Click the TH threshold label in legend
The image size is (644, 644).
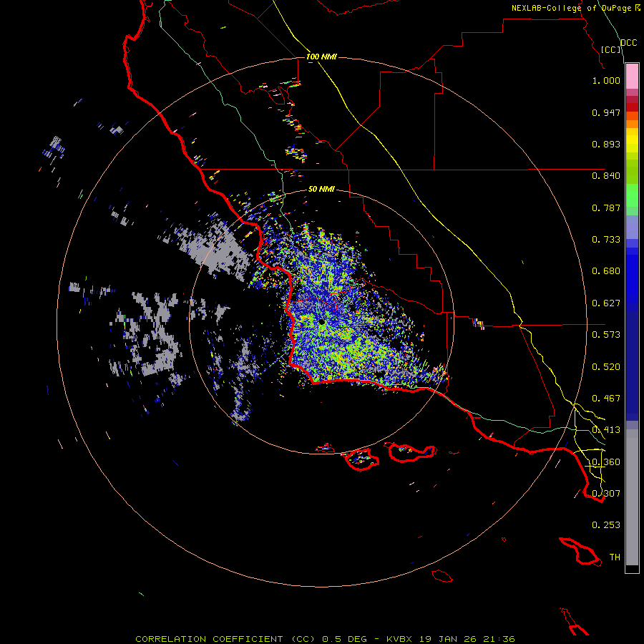tap(615, 557)
